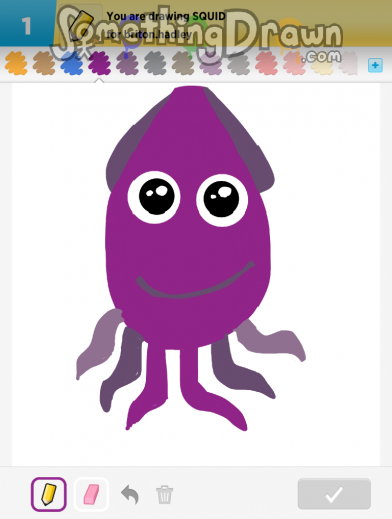This screenshot has width=392, height=519.
Task: Pick the orange color swatch
Action: 16,63
